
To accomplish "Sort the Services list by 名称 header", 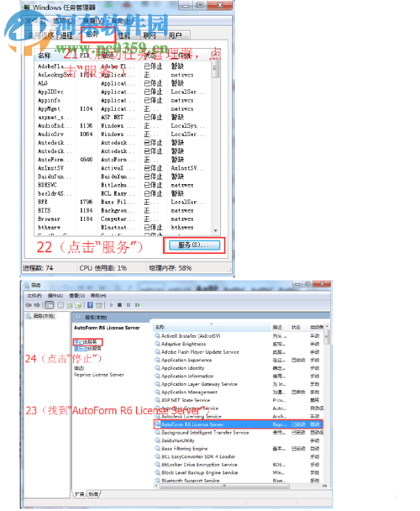I will tap(212, 327).
